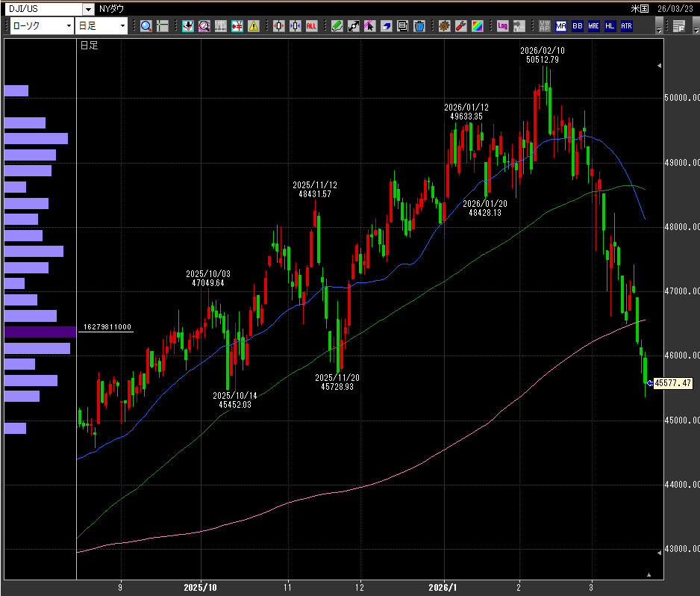Open the 日足 timeframe dropdown
Screen dimensions: 700x596
[x=101, y=26]
